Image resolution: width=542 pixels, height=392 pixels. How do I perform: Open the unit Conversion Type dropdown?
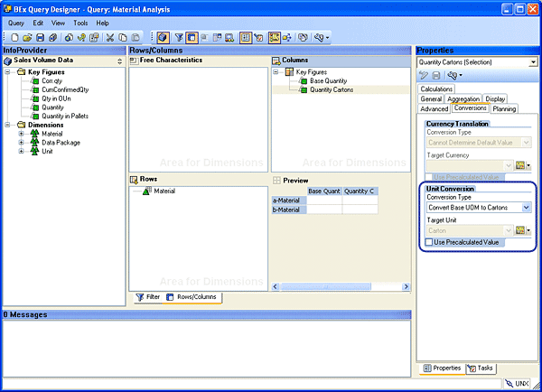[527, 208]
